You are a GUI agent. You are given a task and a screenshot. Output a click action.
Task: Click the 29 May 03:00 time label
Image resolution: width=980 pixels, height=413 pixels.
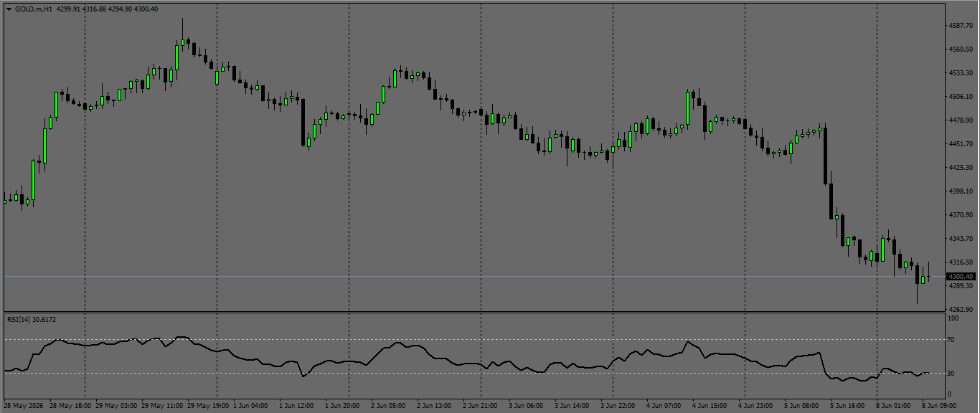116,406
